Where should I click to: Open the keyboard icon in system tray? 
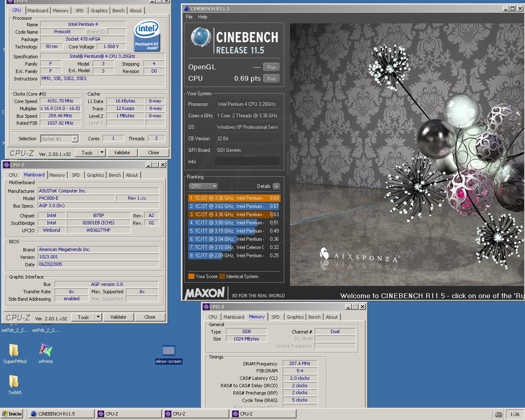[499, 414]
